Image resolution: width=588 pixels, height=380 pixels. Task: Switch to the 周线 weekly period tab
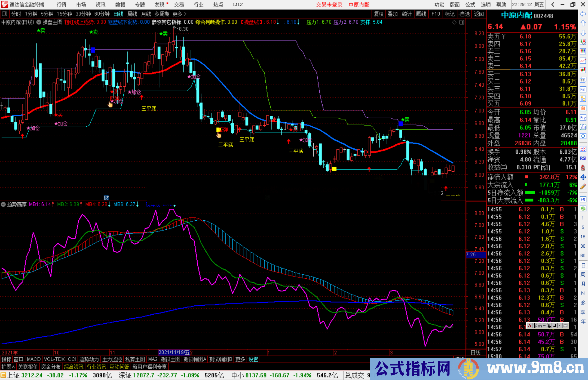pyautogui.click(x=132, y=14)
